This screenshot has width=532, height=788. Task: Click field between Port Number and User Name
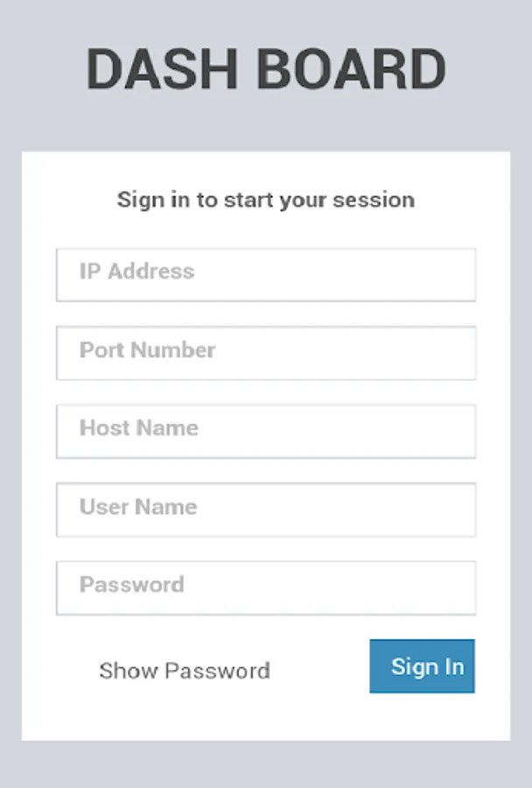click(x=266, y=431)
